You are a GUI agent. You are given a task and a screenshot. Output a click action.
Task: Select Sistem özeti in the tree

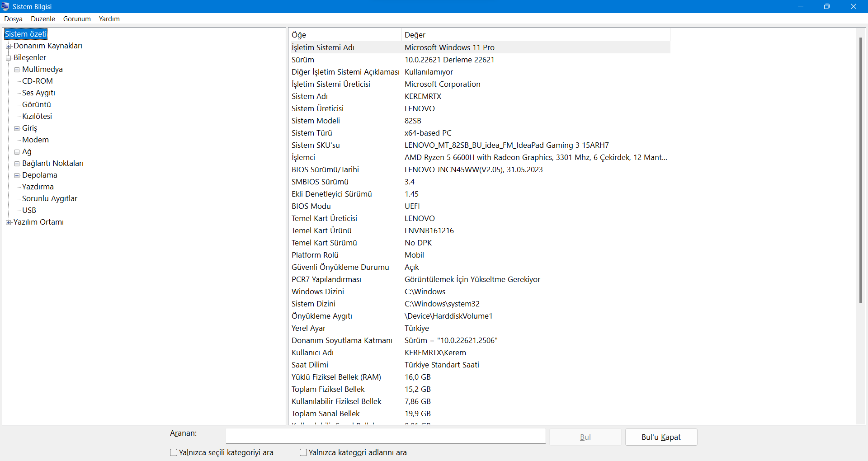[26, 34]
